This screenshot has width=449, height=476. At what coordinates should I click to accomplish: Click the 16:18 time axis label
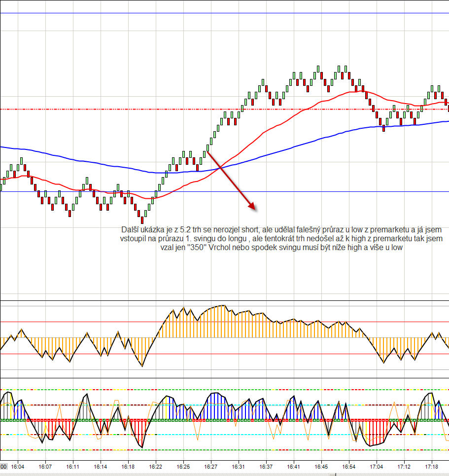click(128, 467)
